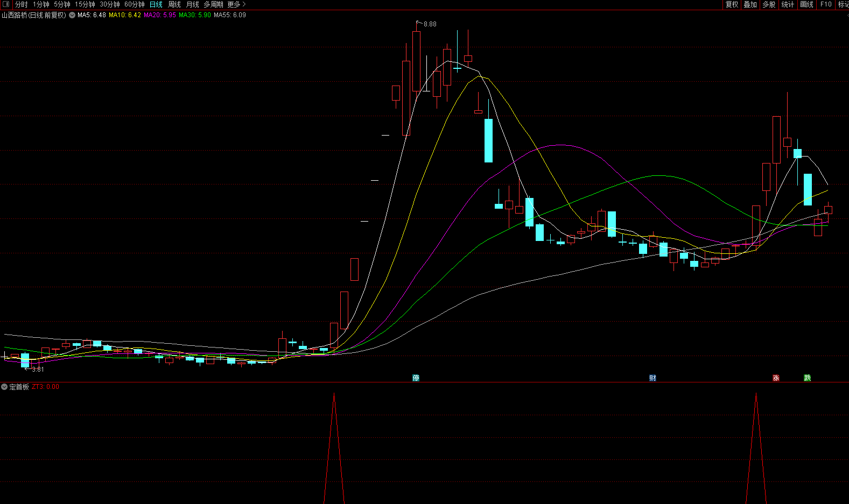
Task: Toggle the panel layout icon at top-left
Action: point(6,4)
